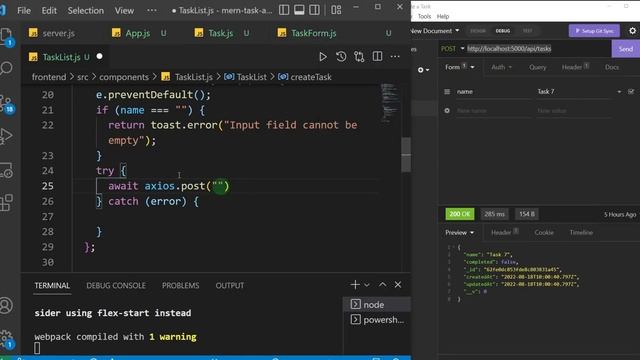
Task: Switch to the Docs tab in Insomnia
Action: pyautogui.click(x=612, y=67)
